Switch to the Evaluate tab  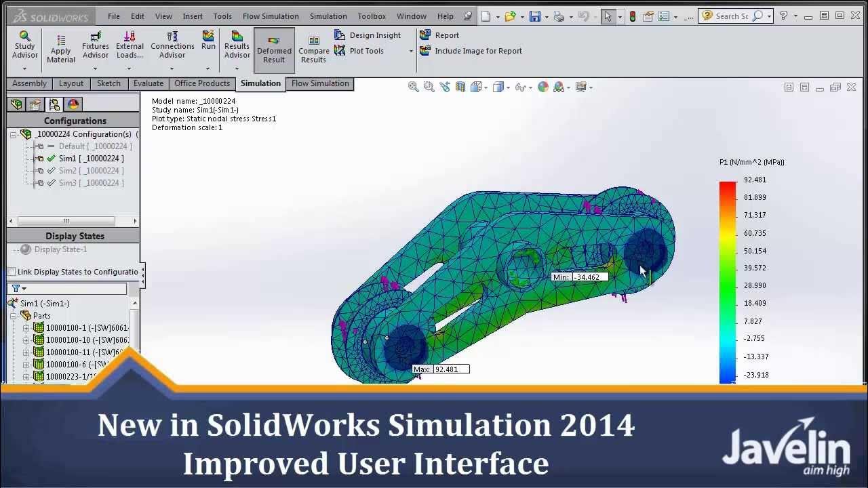tap(148, 83)
